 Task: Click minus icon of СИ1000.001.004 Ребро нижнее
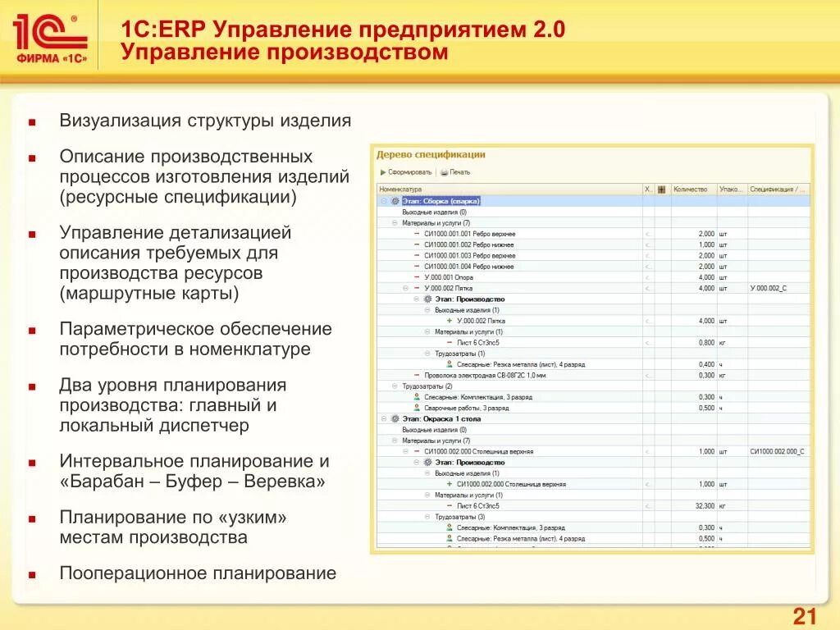click(x=417, y=267)
